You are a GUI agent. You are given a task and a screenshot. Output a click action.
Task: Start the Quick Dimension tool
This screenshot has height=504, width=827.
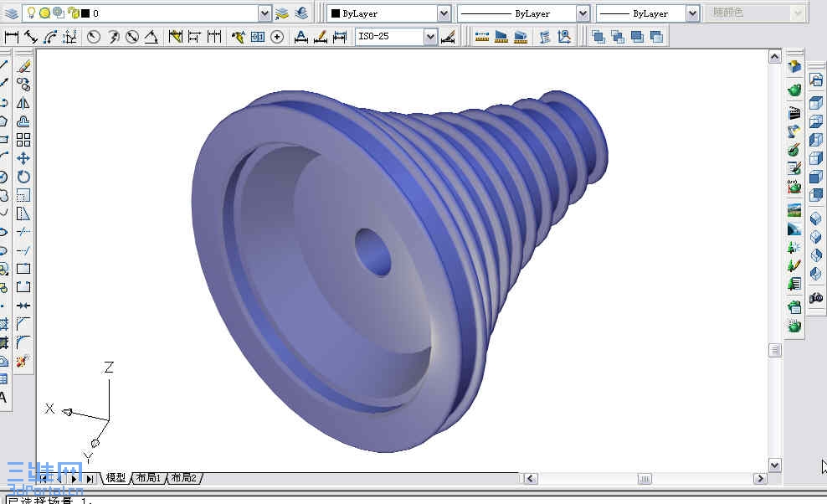[175, 36]
